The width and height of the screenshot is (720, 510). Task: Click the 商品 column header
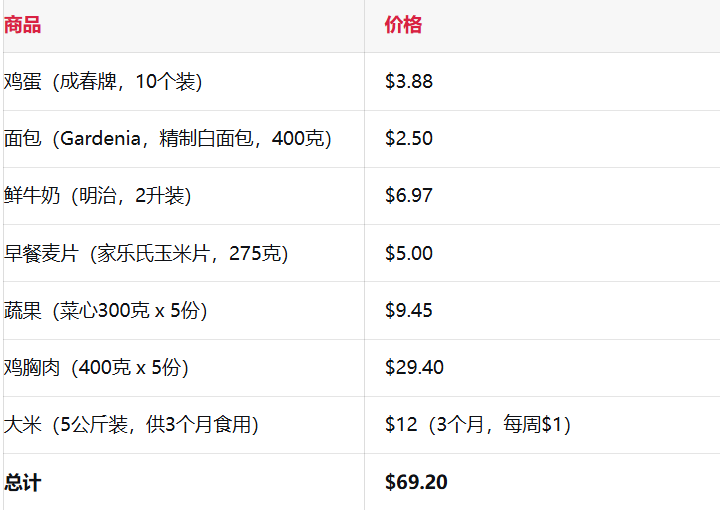23,25
